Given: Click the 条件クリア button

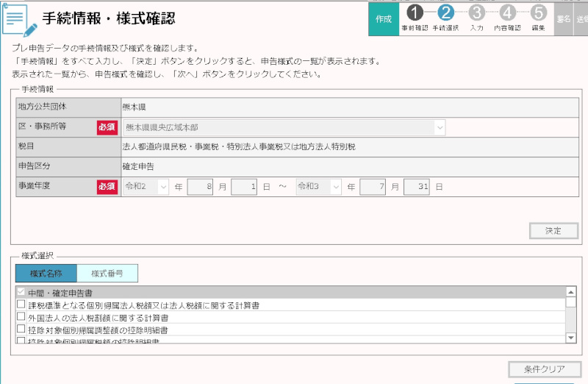Looking at the screenshot, I should pos(545,369).
